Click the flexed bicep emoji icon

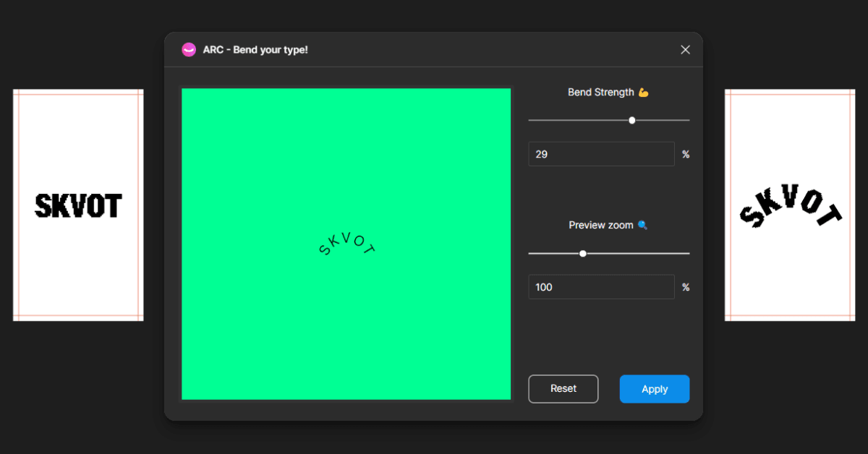point(644,93)
